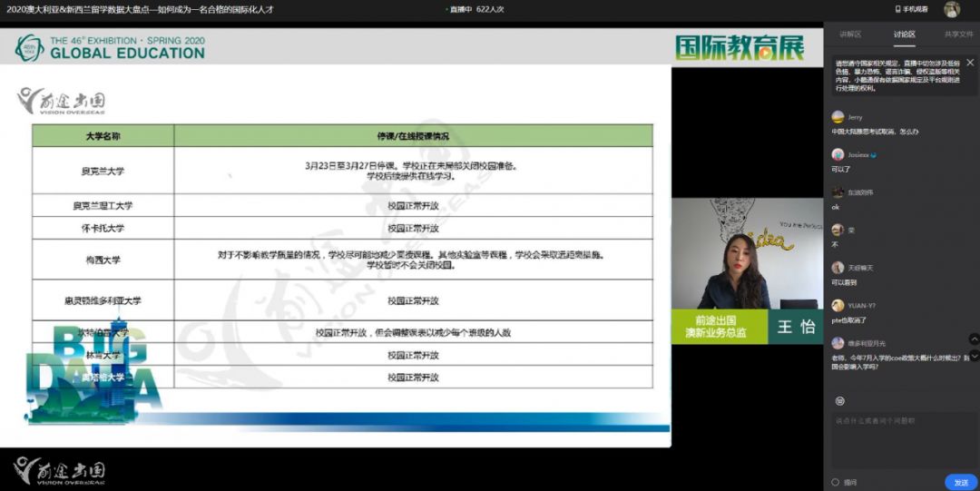This screenshot has width=980, height=491.
Task: Open YUAN-Y?'s avatar in the chat
Action: click(838, 305)
